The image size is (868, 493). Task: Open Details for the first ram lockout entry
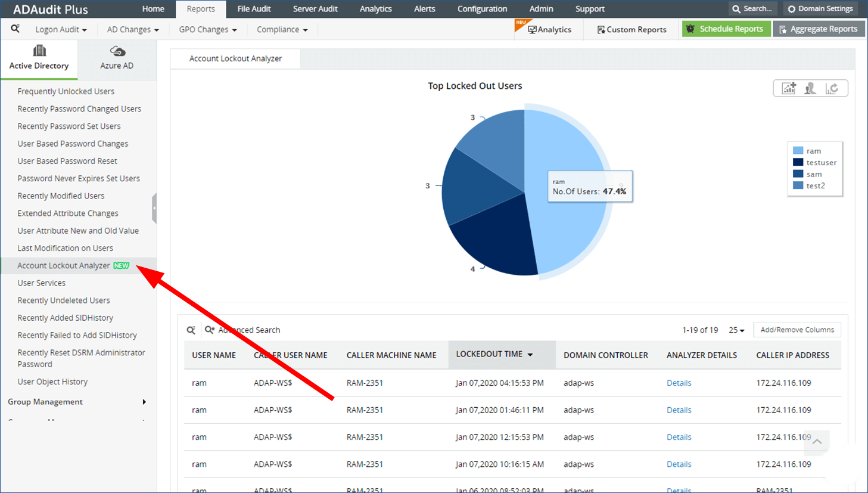tap(679, 382)
